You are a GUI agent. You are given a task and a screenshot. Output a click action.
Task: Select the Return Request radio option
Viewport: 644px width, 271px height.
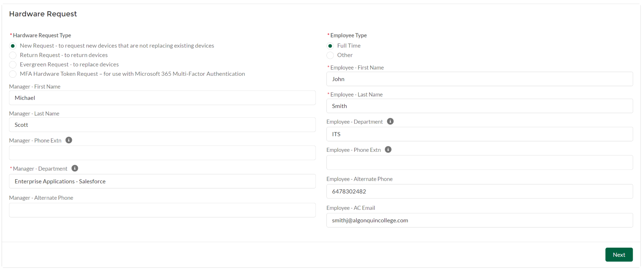pos(13,55)
